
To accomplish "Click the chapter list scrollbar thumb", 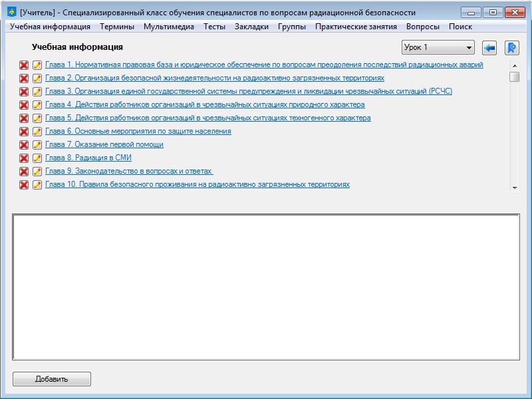I will tap(515, 76).
